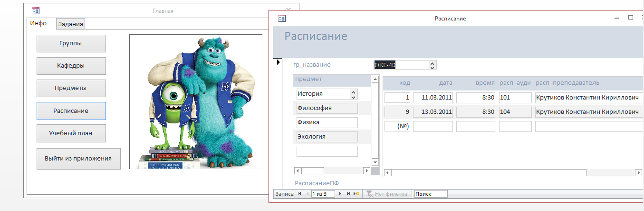
Task: Open the Кафедры form
Action: [71, 66]
